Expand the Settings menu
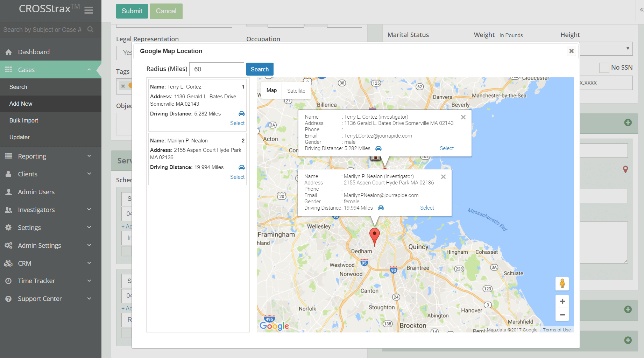 51,227
